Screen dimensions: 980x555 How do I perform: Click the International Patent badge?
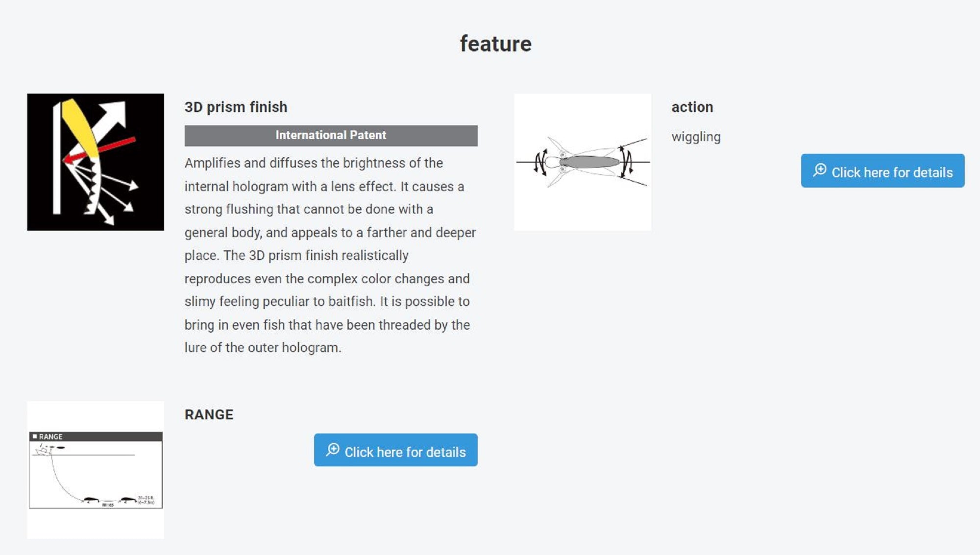point(331,136)
